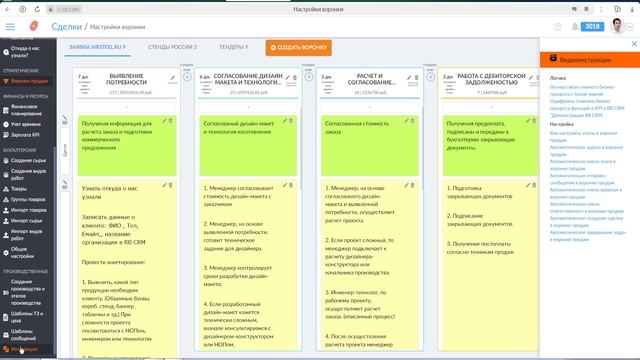Screen dimensions: 640x360
Task: Expand the user menu arrow beside avatar
Action: [630, 27]
